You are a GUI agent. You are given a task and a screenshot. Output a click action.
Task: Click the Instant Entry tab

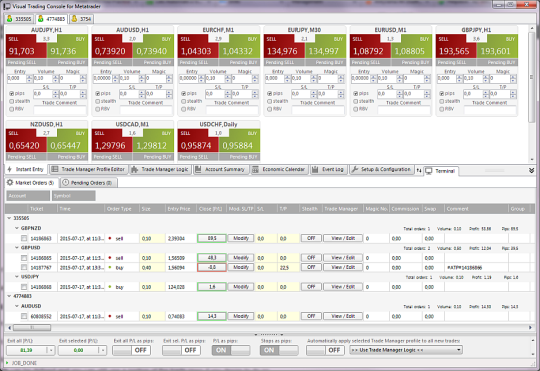pyautogui.click(x=26, y=169)
